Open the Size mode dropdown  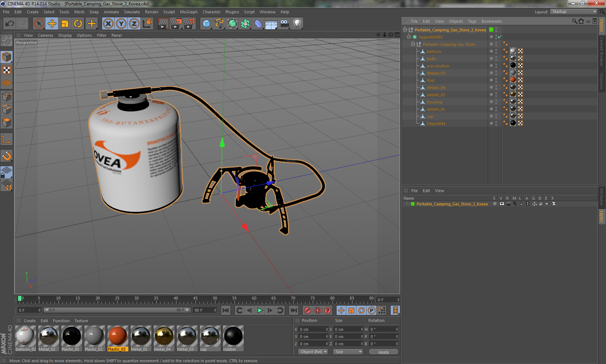pyautogui.click(x=348, y=352)
